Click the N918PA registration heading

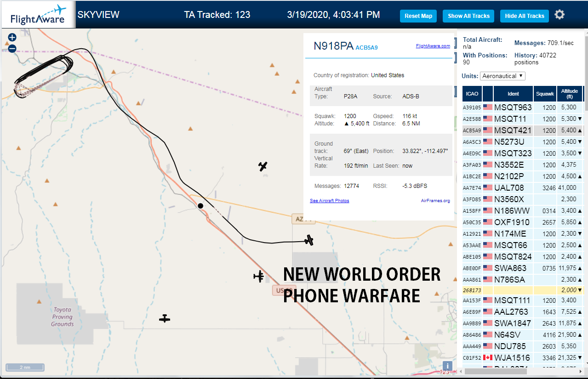click(x=333, y=46)
